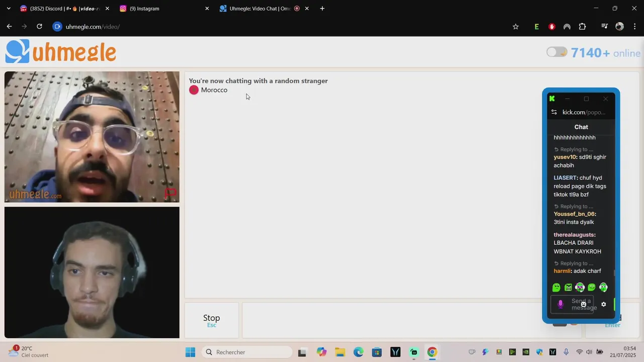Click the Stop button
The width and height of the screenshot is (644, 362).
click(211, 320)
